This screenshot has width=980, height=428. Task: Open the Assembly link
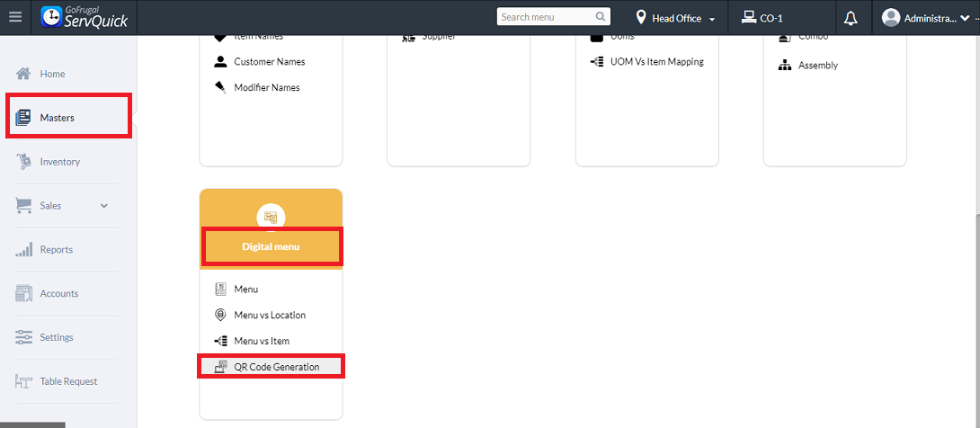(818, 65)
